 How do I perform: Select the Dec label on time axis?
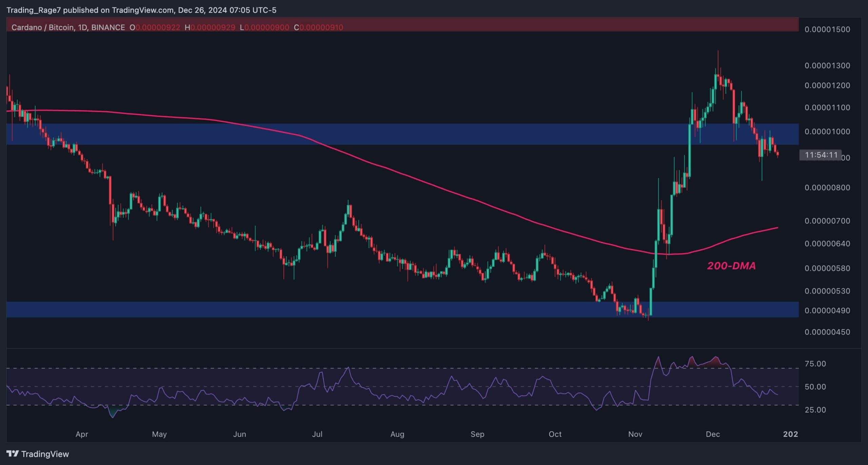click(712, 434)
